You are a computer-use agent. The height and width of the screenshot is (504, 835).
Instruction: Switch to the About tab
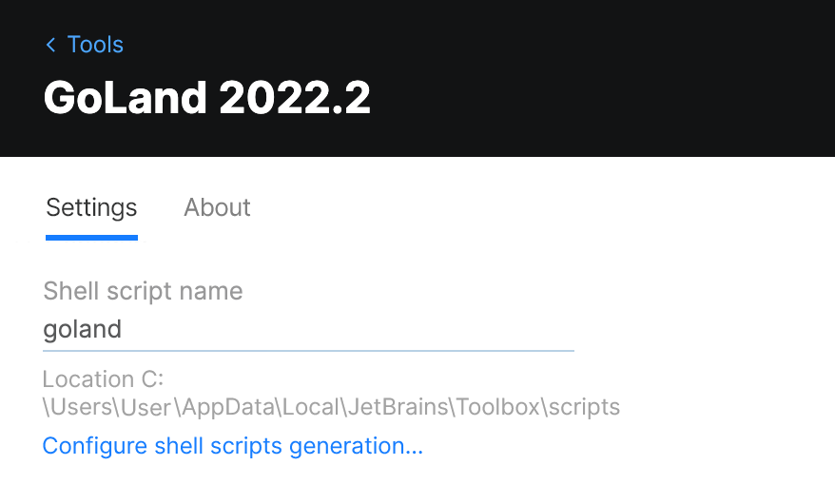(217, 207)
